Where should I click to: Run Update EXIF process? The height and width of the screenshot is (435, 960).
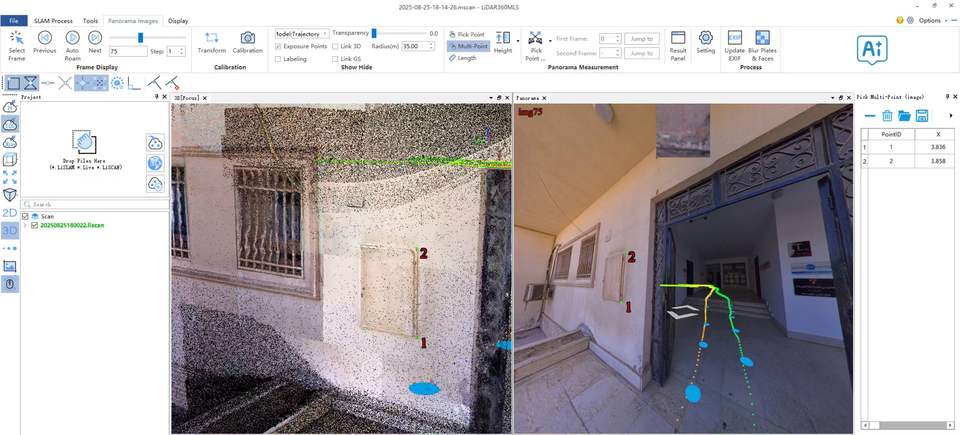pyautogui.click(x=734, y=45)
